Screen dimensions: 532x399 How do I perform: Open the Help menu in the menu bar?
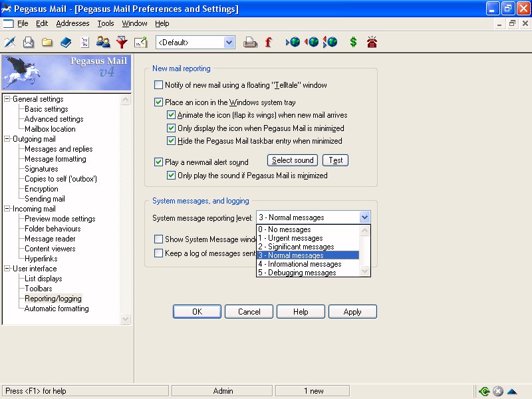tap(162, 23)
